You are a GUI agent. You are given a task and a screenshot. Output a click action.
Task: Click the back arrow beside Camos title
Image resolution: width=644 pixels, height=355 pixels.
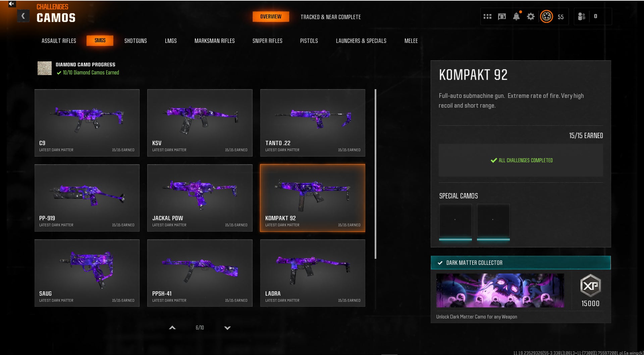(x=23, y=16)
